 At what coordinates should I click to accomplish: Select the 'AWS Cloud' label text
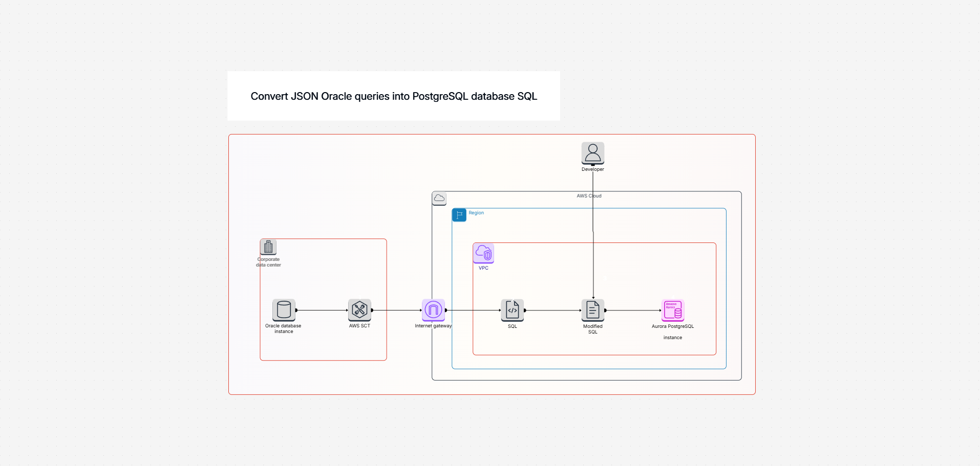tap(589, 196)
